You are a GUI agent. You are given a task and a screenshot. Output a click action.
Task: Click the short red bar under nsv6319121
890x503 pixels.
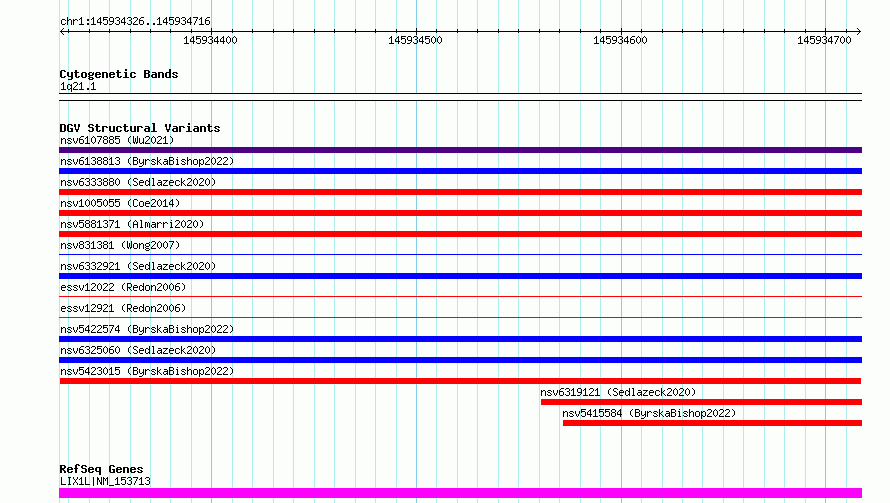[x=702, y=402]
